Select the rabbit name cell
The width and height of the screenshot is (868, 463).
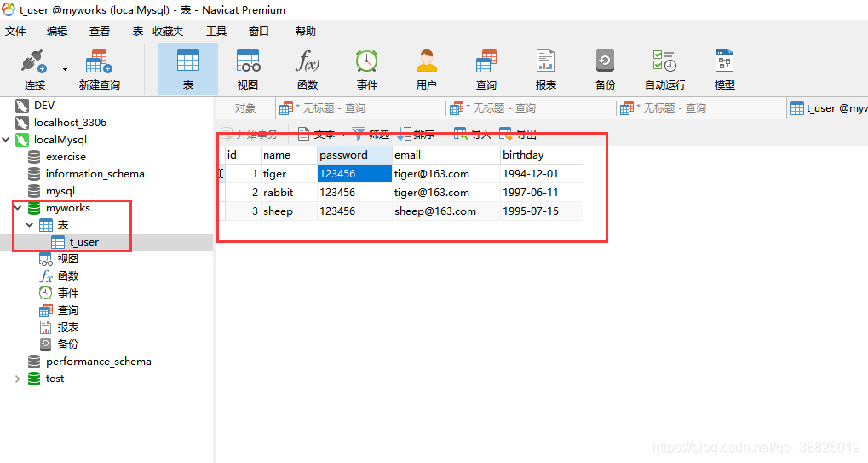[289, 193]
